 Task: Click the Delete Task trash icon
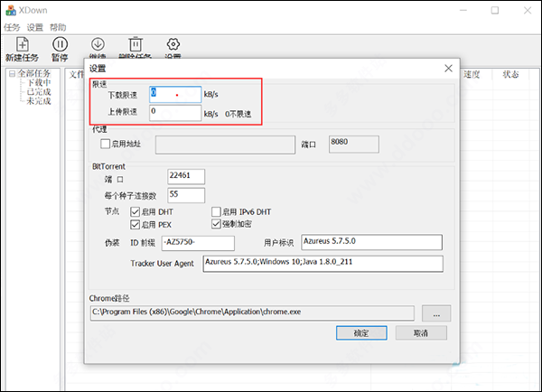(135, 44)
